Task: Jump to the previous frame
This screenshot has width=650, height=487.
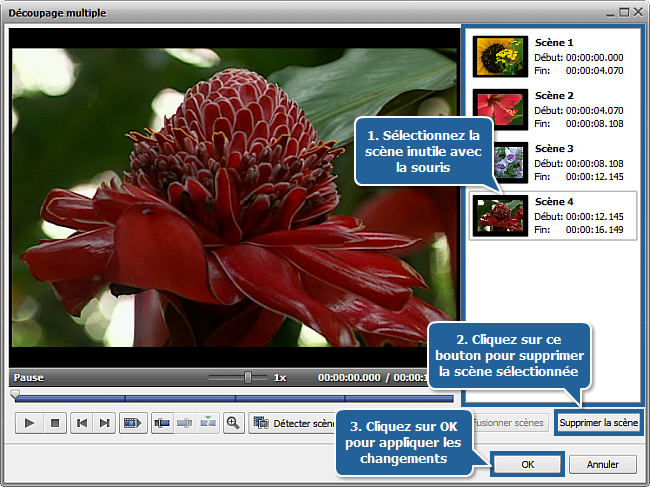Action: (82, 423)
